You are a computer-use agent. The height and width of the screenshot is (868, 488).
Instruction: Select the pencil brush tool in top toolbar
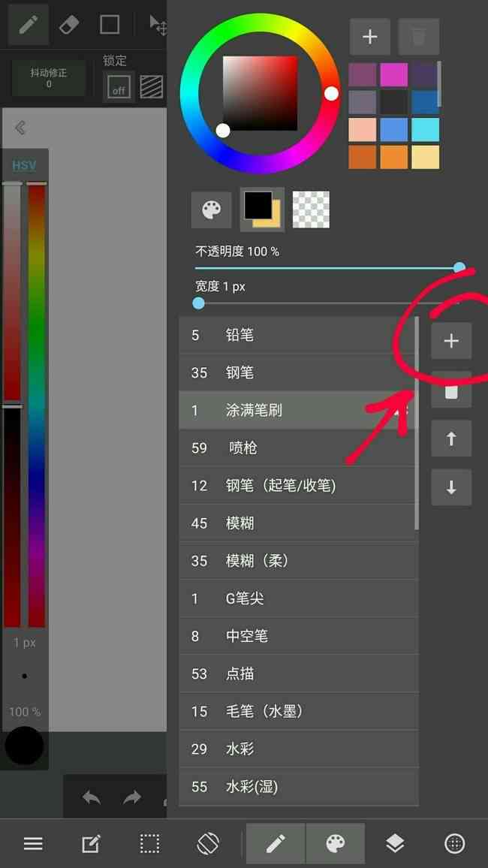(x=29, y=25)
